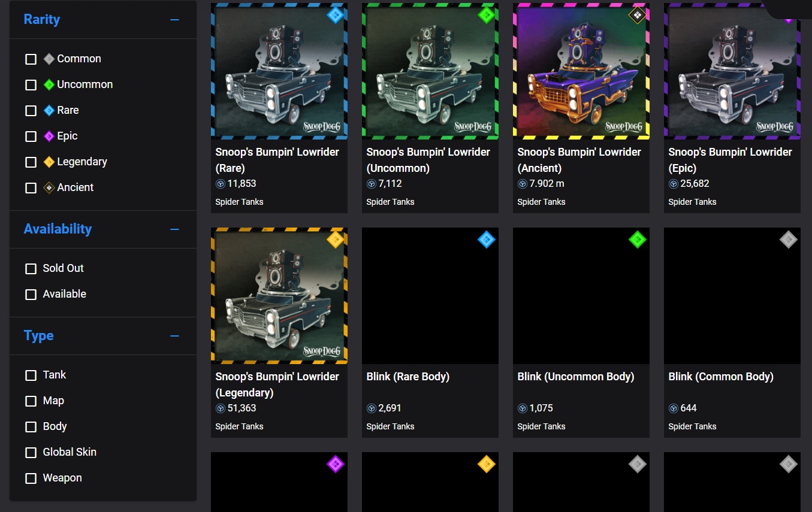Toggle the Epic rarity filter checkbox
The width and height of the screenshot is (812, 512).
[31, 137]
